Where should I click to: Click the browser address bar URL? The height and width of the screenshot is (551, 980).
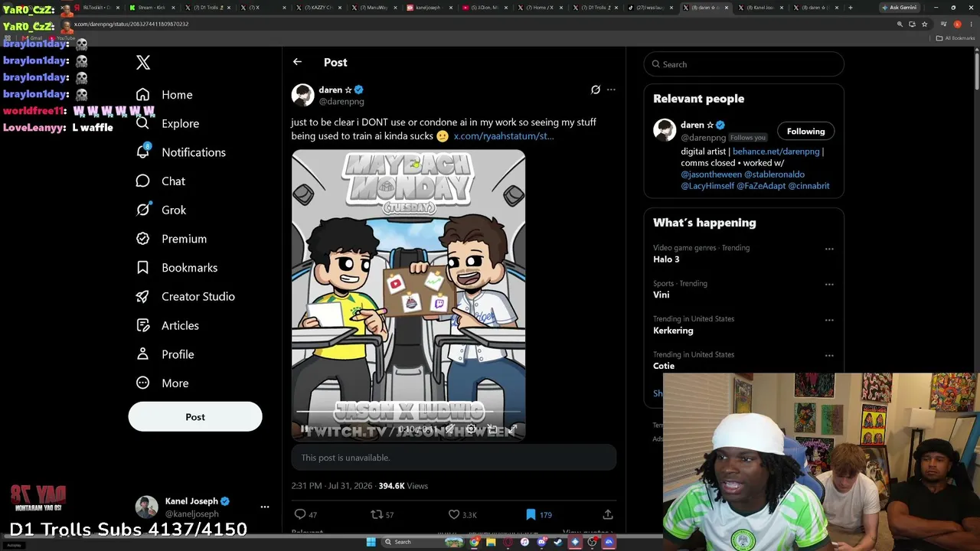tap(131, 24)
